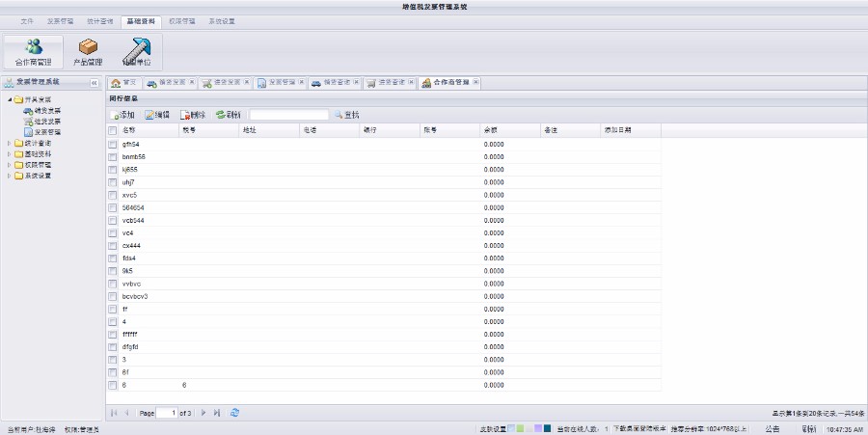The height and width of the screenshot is (435, 868).
Task: Close the 发票管理 tab
Action: coord(302,82)
